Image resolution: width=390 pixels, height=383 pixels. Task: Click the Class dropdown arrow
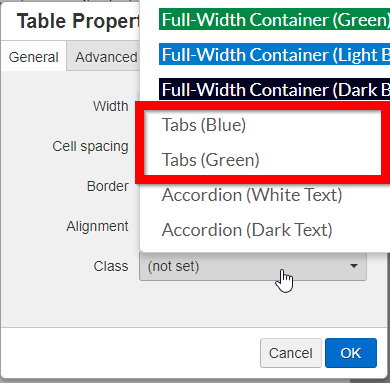[x=354, y=266]
